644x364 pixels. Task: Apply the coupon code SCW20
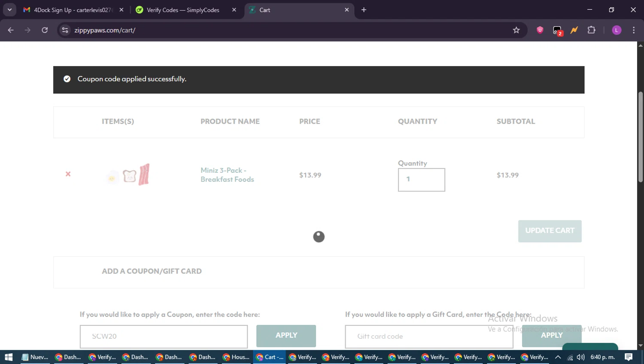click(286, 336)
